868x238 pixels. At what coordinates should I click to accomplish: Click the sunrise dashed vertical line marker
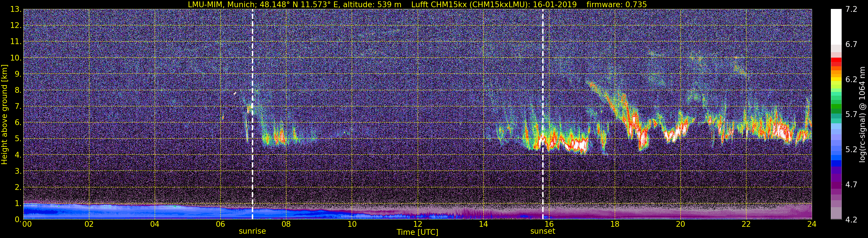point(252,114)
